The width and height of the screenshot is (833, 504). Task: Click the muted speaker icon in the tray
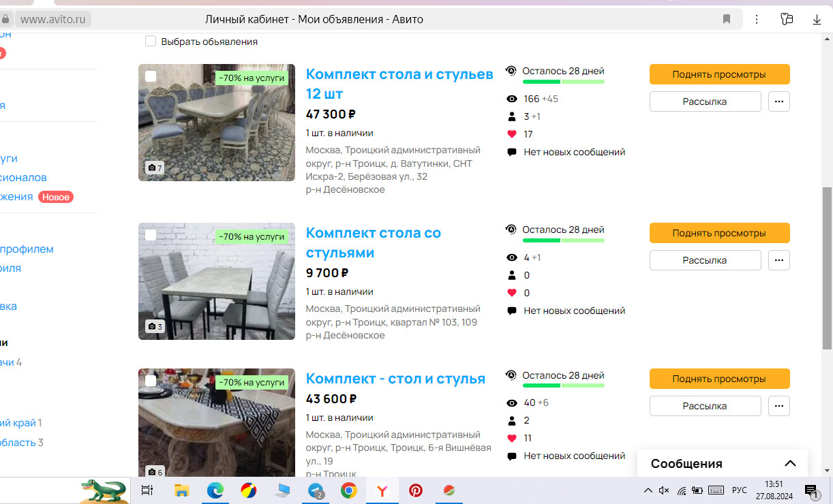click(664, 490)
